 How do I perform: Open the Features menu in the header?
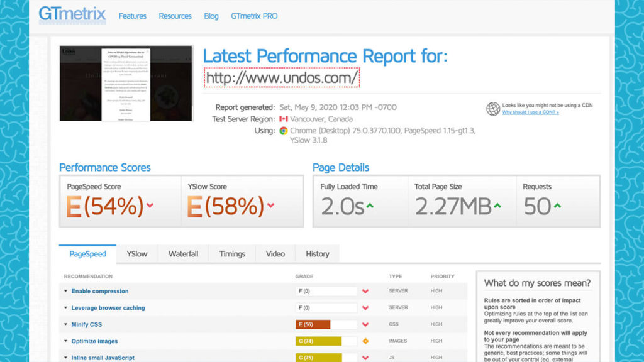tap(132, 16)
